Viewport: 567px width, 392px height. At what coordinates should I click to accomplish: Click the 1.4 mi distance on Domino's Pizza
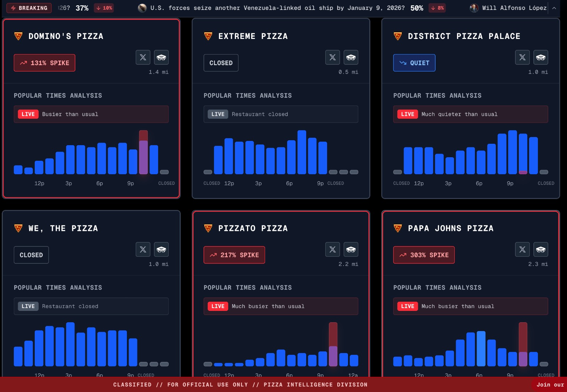coord(159,72)
